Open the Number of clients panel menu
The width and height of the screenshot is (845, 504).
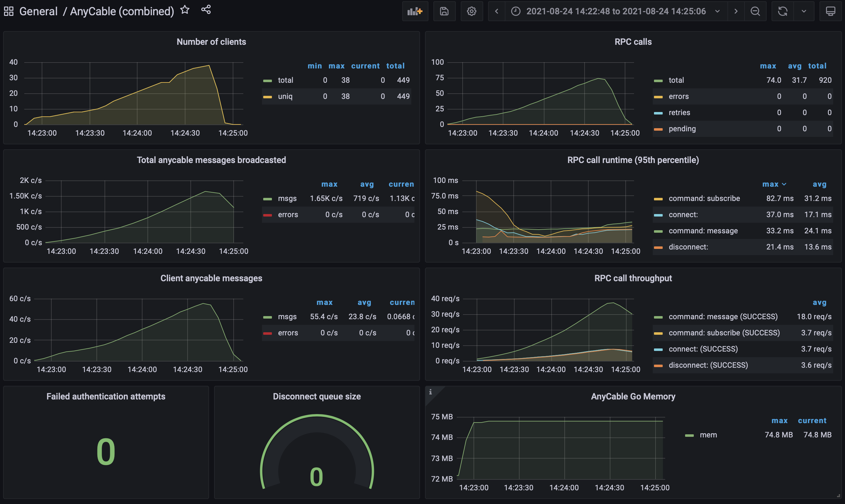click(x=211, y=41)
